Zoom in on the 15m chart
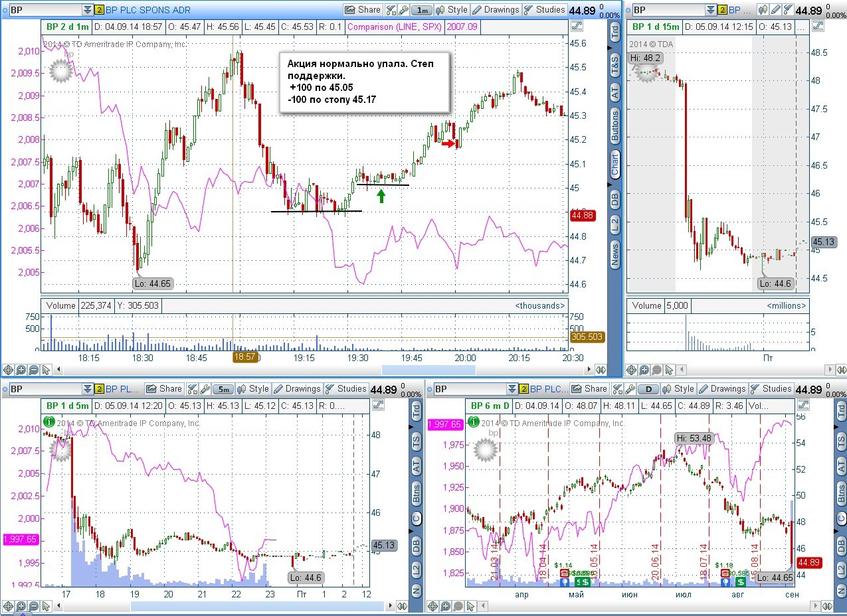 tap(646, 370)
